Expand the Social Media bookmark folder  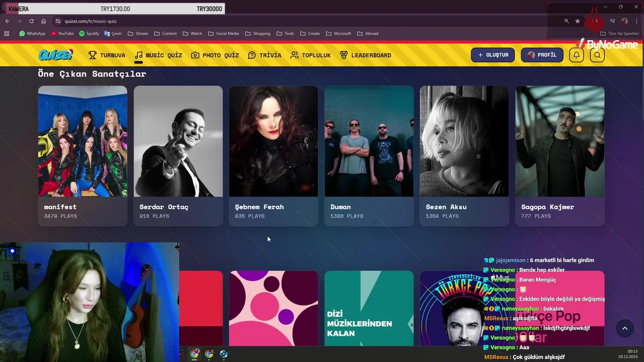tap(223, 34)
